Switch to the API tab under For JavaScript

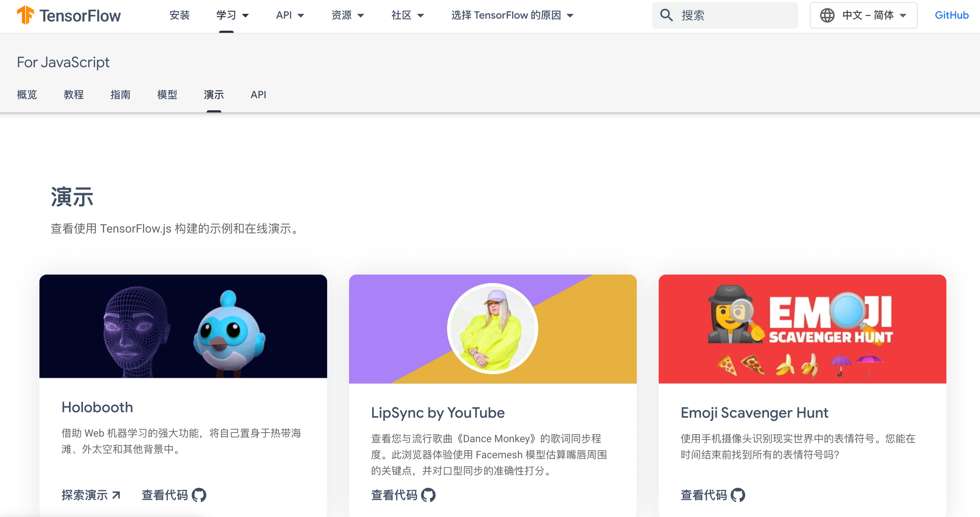click(x=258, y=94)
